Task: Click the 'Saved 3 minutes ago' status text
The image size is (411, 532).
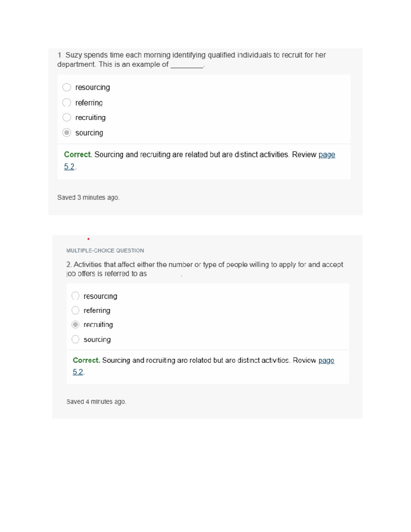Action: tap(88, 198)
